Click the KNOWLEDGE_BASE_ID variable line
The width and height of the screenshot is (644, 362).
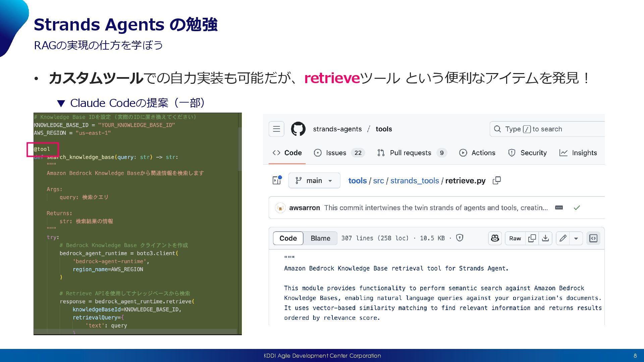(104, 125)
